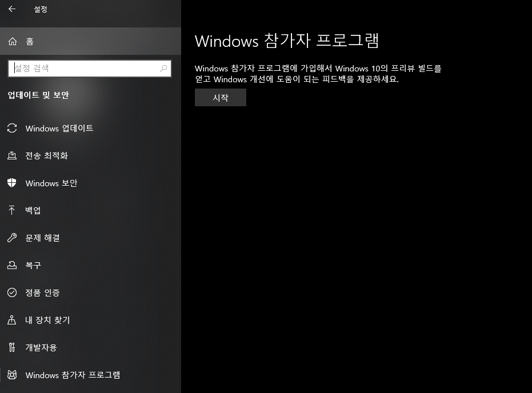Open Windows 업데이트 page

(91, 128)
